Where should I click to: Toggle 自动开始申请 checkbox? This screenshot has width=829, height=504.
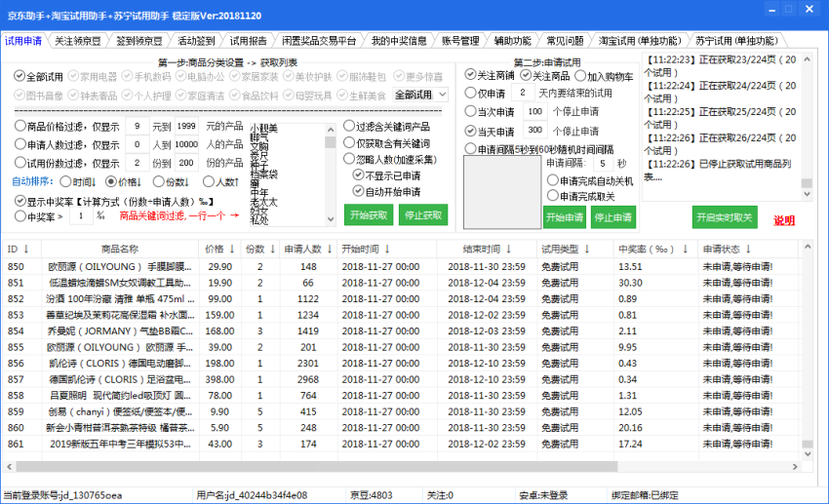[x=359, y=191]
